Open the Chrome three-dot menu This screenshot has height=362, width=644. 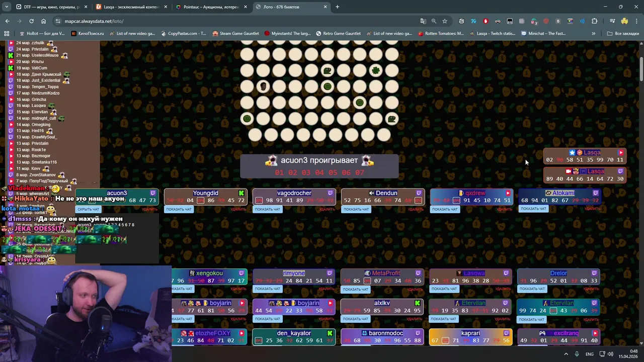pos(636,21)
